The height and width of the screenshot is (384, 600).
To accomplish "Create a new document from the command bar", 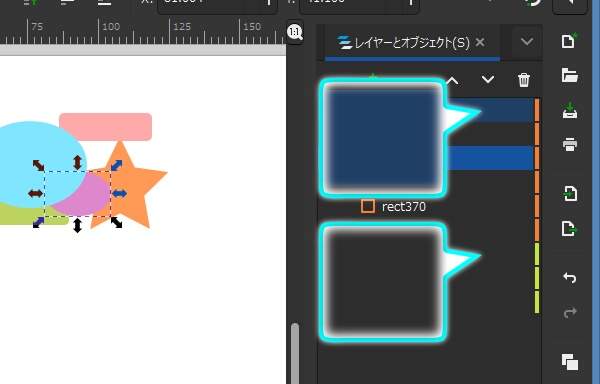I will (x=569, y=41).
